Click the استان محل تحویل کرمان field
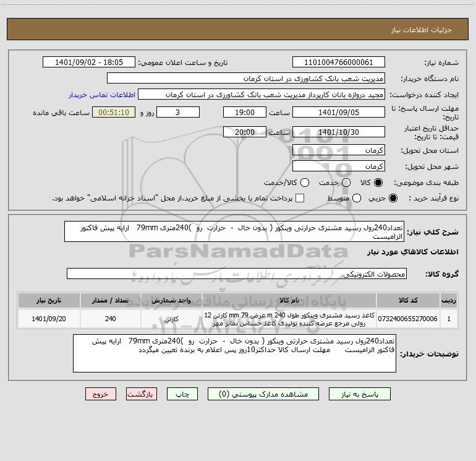Viewport: 476px width, 461px height. [x=339, y=150]
